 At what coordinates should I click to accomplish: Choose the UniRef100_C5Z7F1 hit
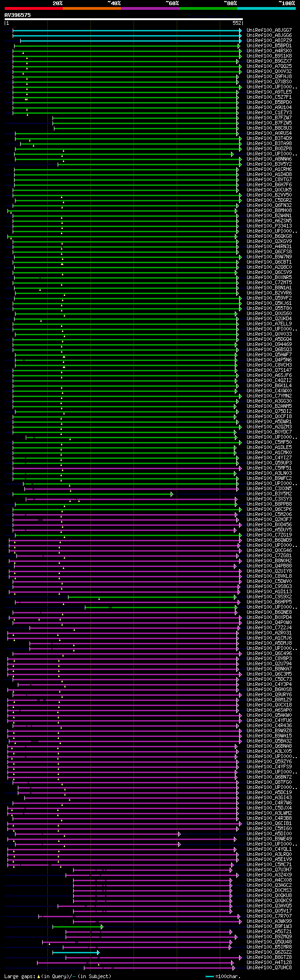(269, 97)
